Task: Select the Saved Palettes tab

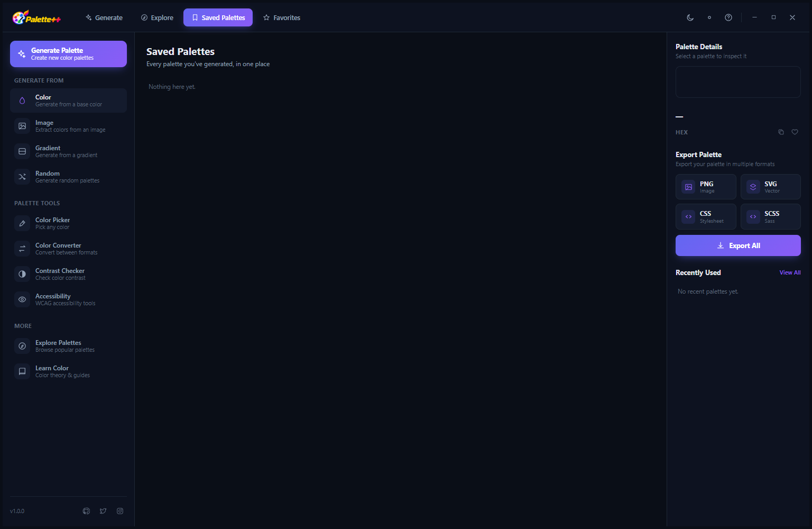Action: pos(218,17)
